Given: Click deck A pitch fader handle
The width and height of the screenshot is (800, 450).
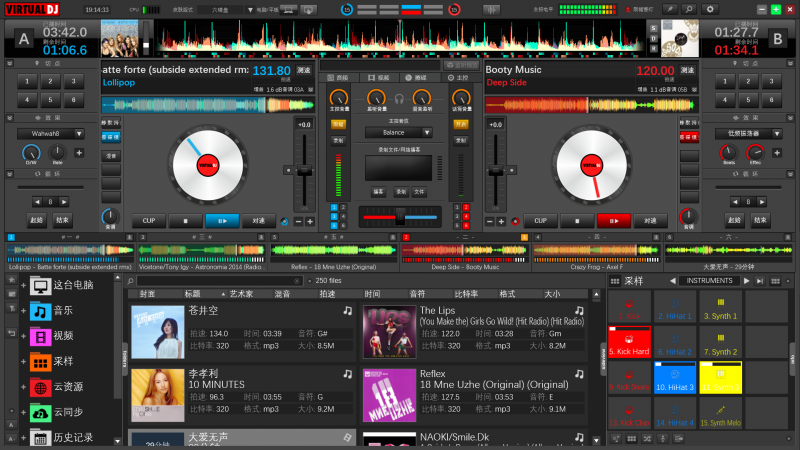Looking at the screenshot, I should coord(304,171).
